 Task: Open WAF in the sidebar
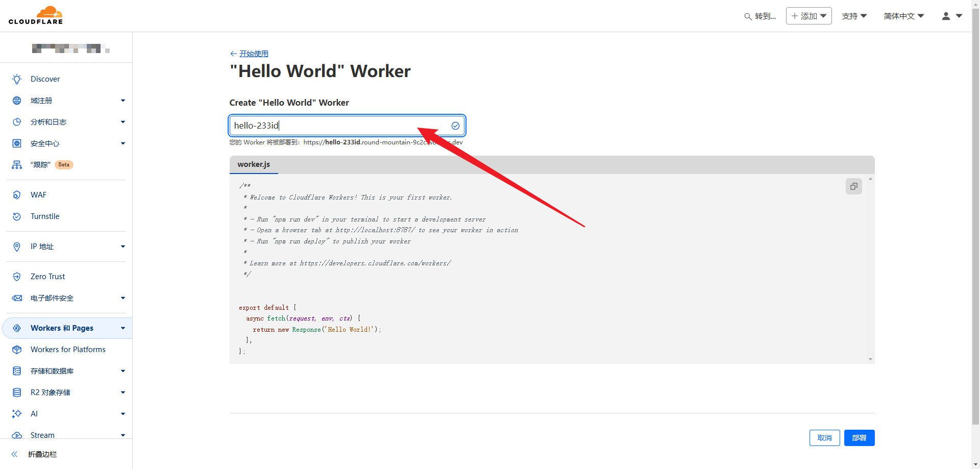click(38, 195)
